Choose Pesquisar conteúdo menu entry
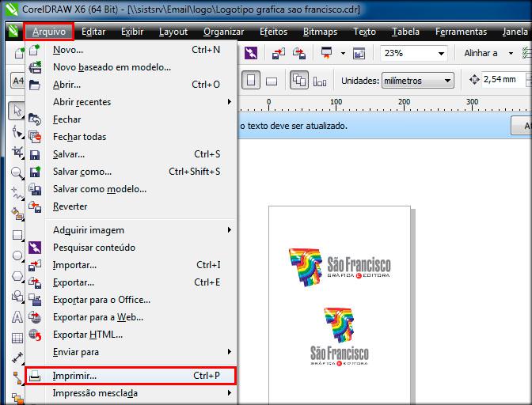Image resolution: width=532 pixels, height=405 pixels. [x=131, y=248]
